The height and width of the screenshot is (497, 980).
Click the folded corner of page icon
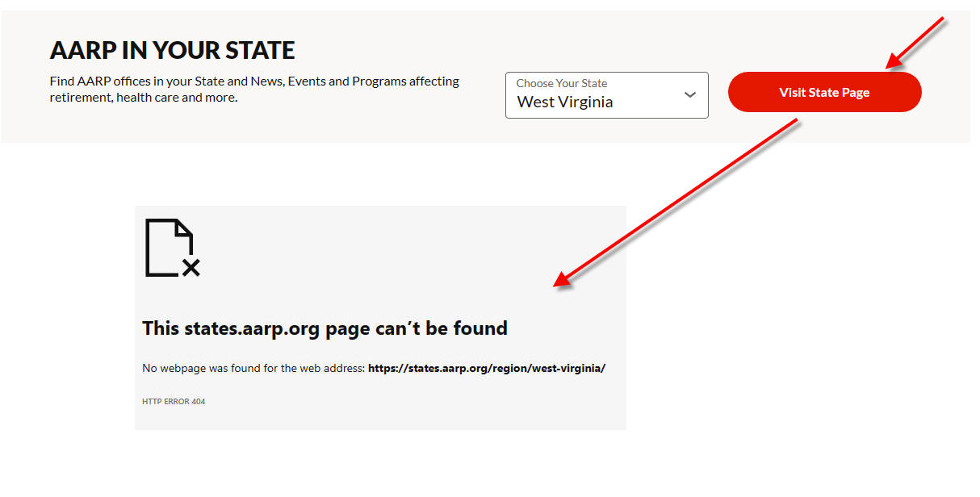pos(185,228)
